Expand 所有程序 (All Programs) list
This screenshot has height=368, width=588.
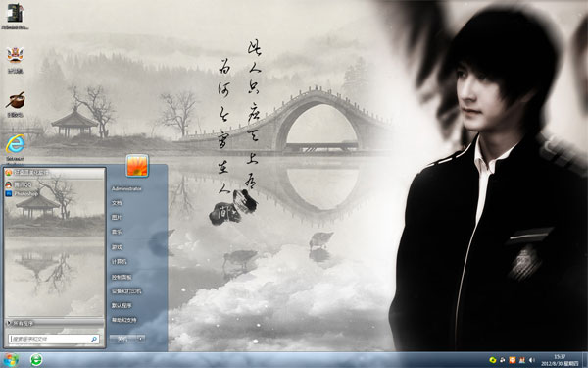[x=54, y=323]
